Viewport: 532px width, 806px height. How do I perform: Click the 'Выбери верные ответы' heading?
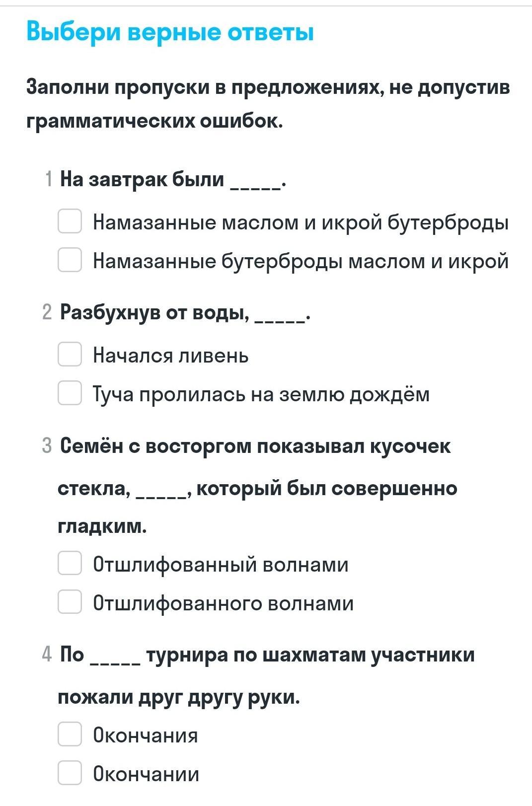pyautogui.click(x=170, y=33)
